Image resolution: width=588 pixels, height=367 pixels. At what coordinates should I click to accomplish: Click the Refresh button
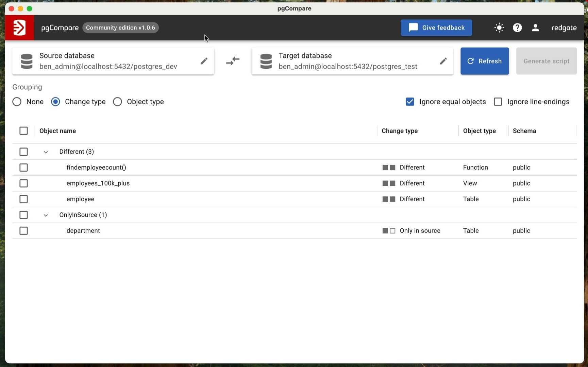484,61
